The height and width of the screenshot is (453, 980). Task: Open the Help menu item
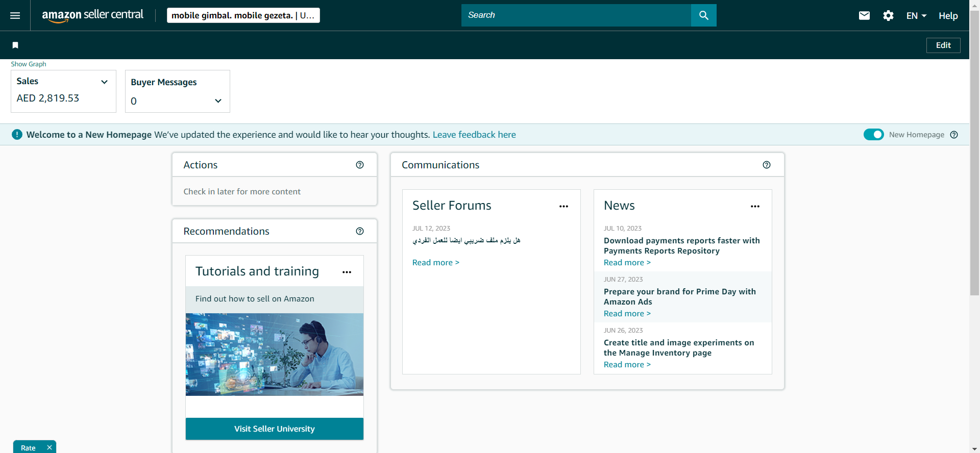pyautogui.click(x=948, y=16)
